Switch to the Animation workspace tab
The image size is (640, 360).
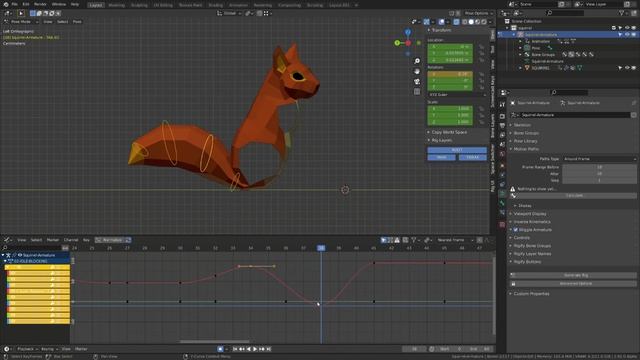click(x=239, y=5)
